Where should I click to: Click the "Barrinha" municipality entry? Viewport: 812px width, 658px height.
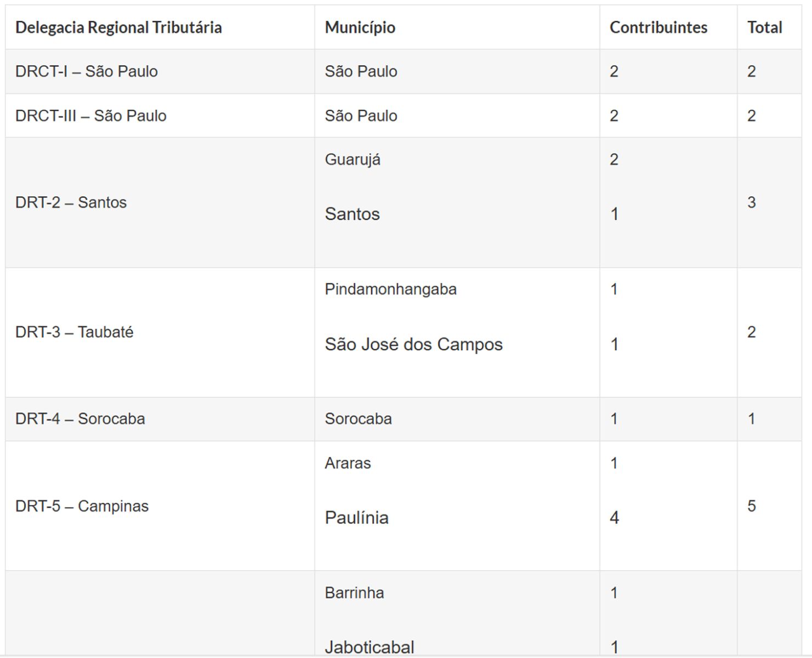pos(354,593)
